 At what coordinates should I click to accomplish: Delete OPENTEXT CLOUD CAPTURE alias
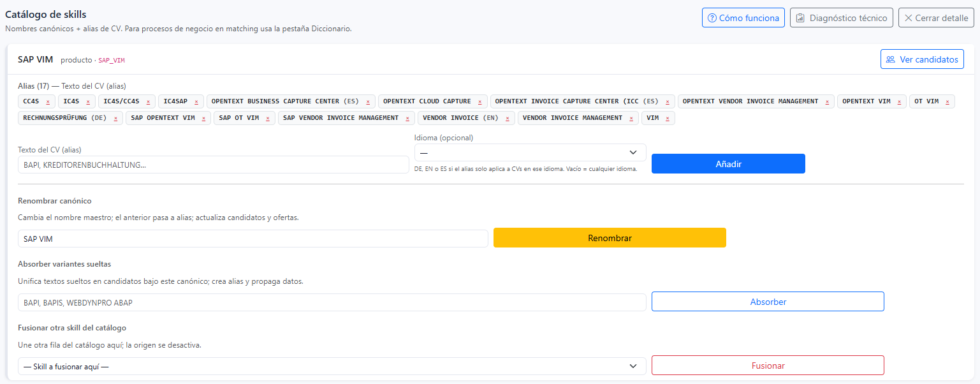480,101
